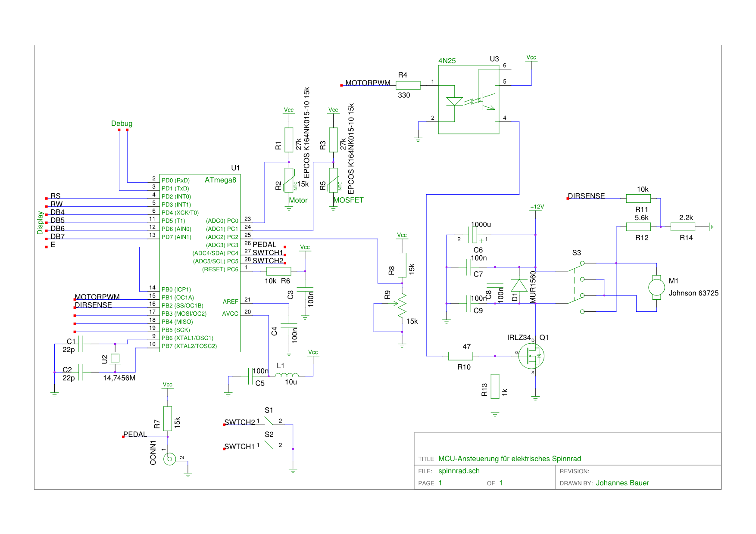This screenshot has height=534, width=756.
Task: Click the 4N25 optocoupler LED symbol
Action: [454, 102]
